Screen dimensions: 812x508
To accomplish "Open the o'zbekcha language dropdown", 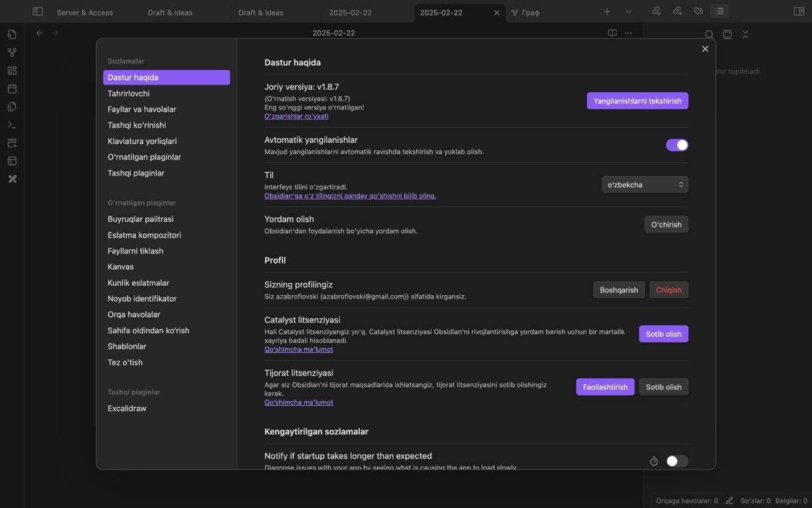I will tap(645, 185).
